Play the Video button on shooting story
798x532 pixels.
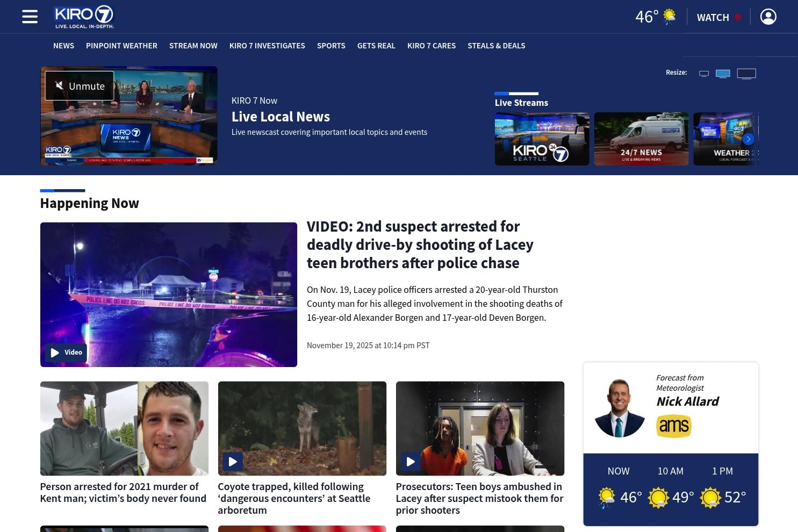click(x=66, y=353)
